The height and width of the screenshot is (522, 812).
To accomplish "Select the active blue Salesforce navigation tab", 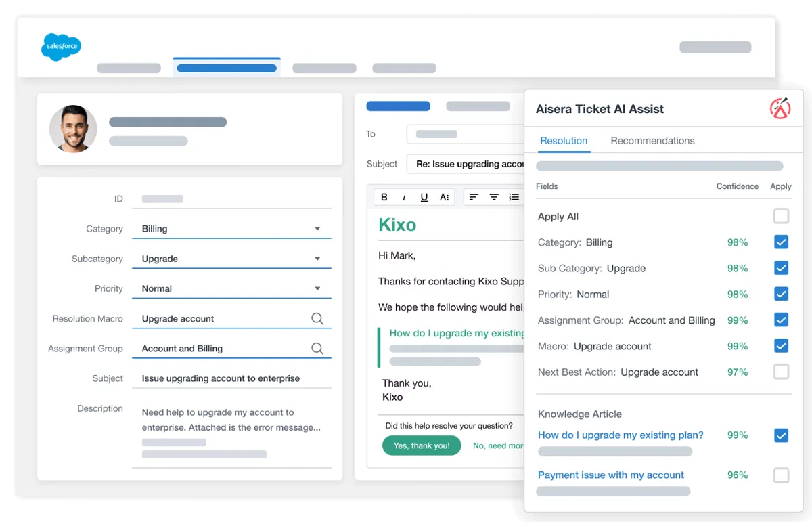I will point(227,68).
